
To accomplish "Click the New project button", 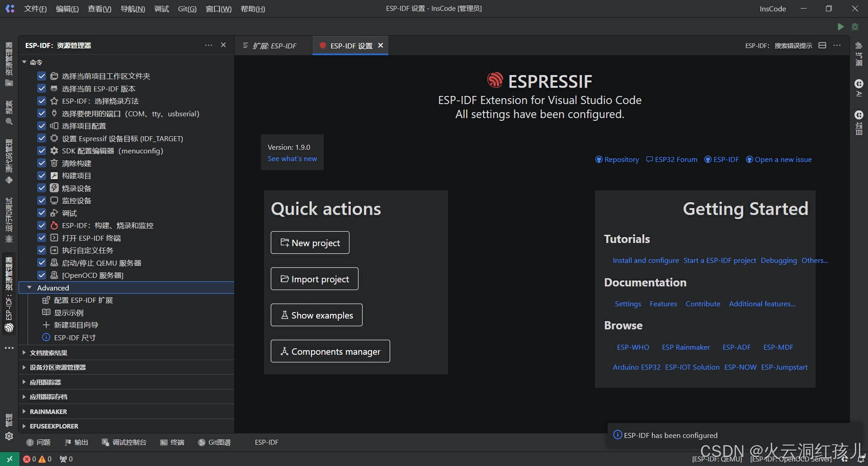I will [x=310, y=243].
